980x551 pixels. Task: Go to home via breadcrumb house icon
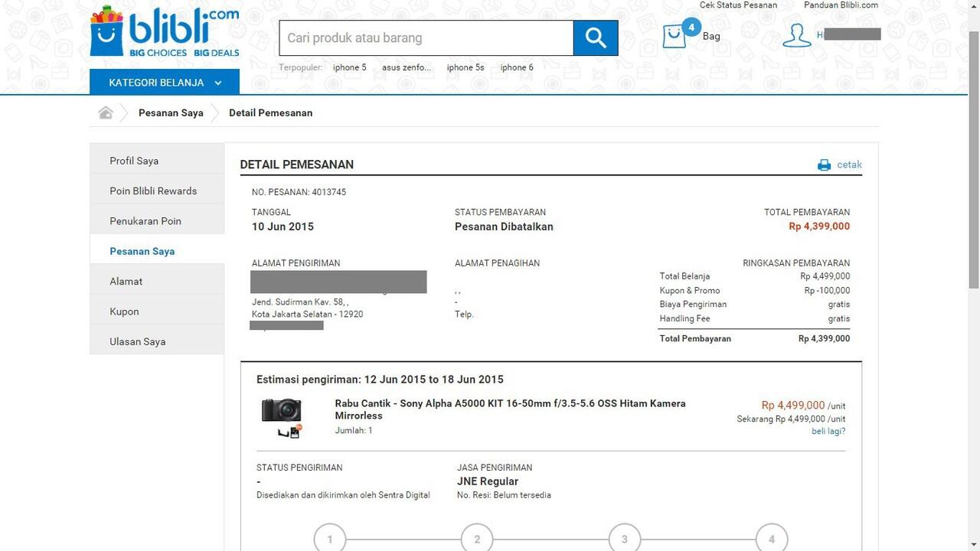(x=106, y=112)
